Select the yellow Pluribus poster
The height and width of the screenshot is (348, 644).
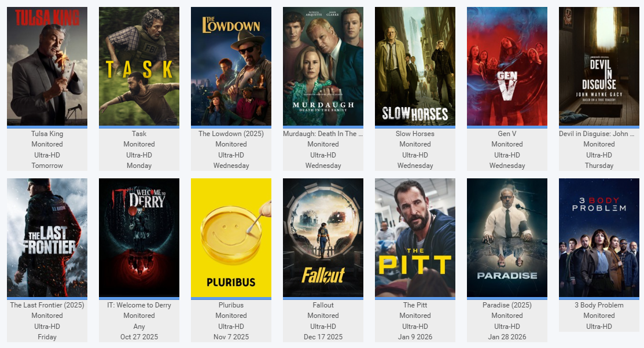[231, 237]
